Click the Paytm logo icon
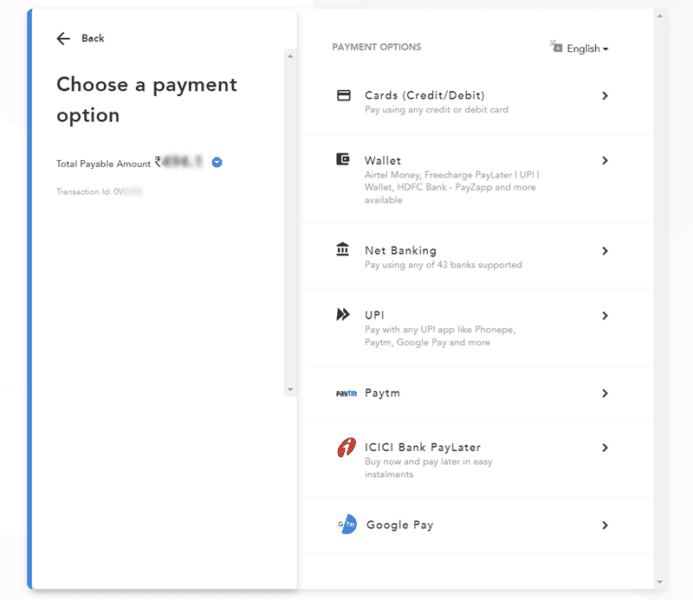693x600 pixels. pyautogui.click(x=346, y=393)
